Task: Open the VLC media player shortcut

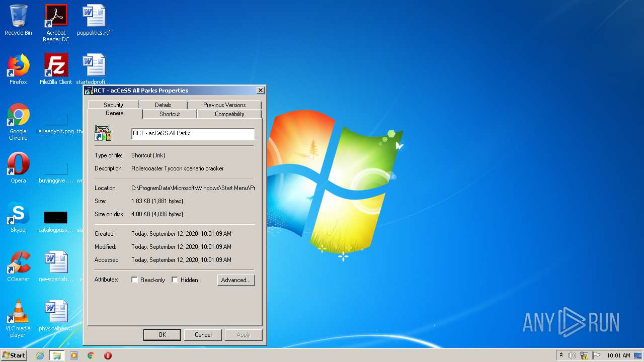Action: (x=18, y=319)
